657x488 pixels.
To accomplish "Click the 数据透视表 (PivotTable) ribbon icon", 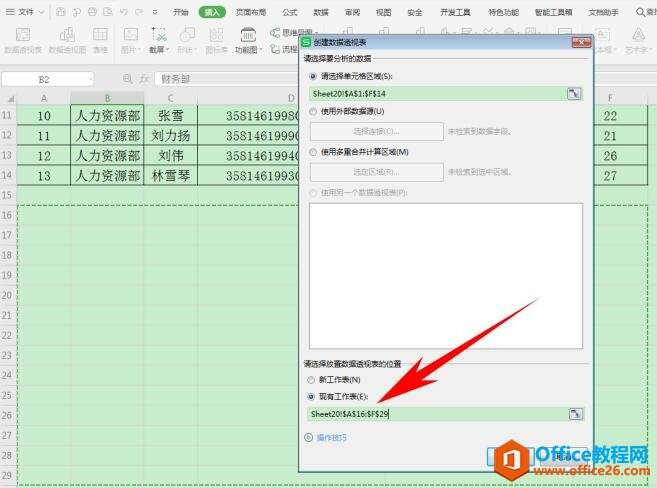I will [21, 42].
